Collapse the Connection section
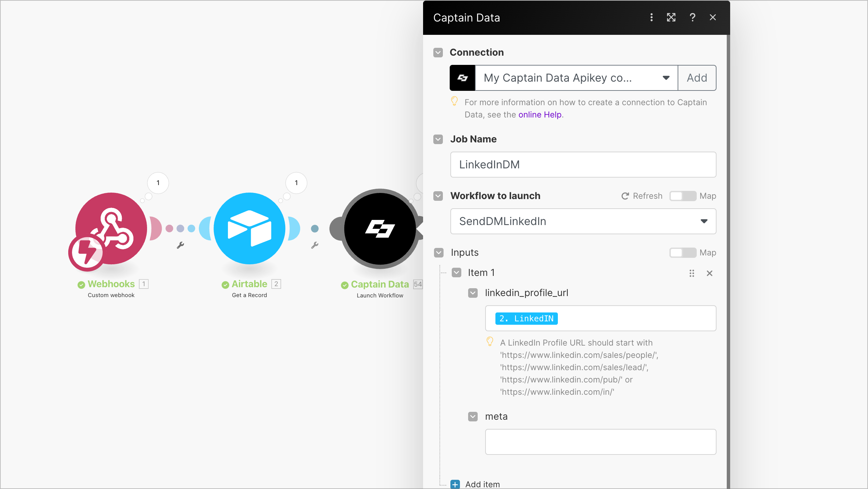868x489 pixels. (x=438, y=53)
